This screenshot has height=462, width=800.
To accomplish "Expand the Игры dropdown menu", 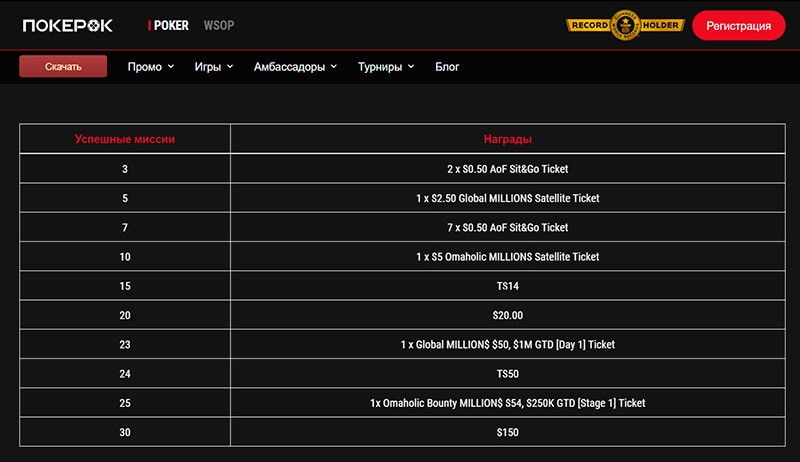I will (x=214, y=67).
